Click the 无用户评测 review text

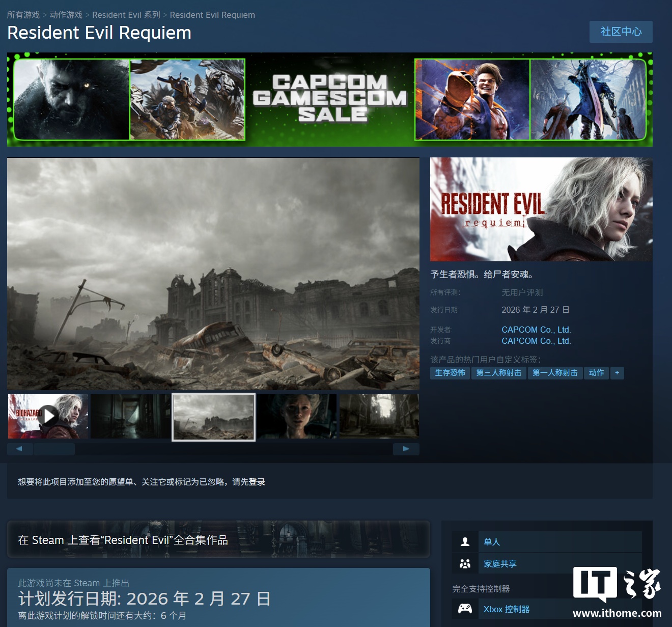coord(522,292)
